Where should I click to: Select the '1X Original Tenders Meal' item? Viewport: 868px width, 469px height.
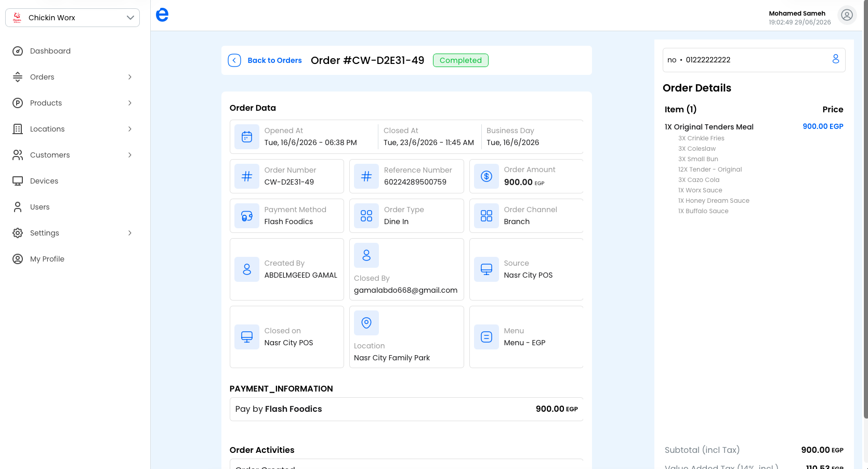(709, 127)
